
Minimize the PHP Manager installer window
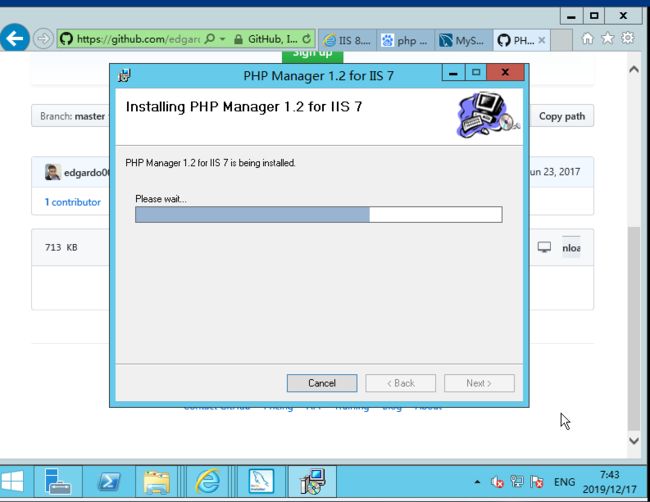[x=453, y=73]
